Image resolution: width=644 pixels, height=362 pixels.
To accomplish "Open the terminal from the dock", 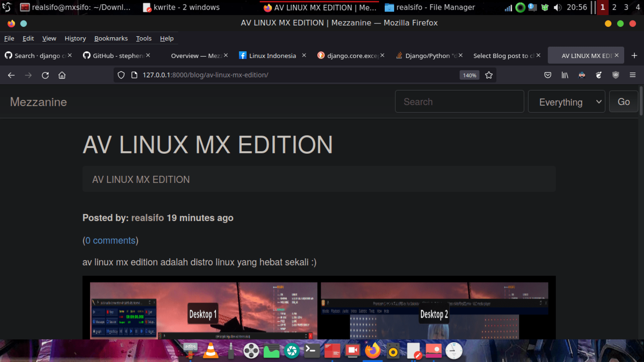I will (312, 351).
